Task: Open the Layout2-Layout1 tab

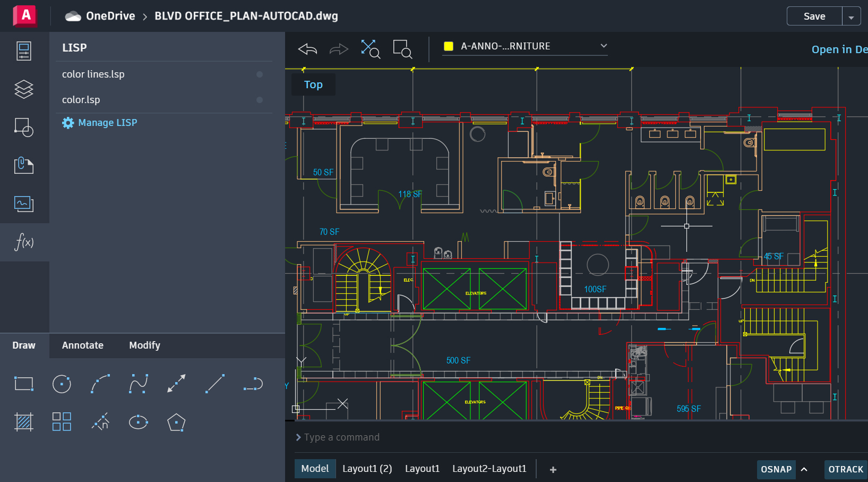Action: coord(489,468)
